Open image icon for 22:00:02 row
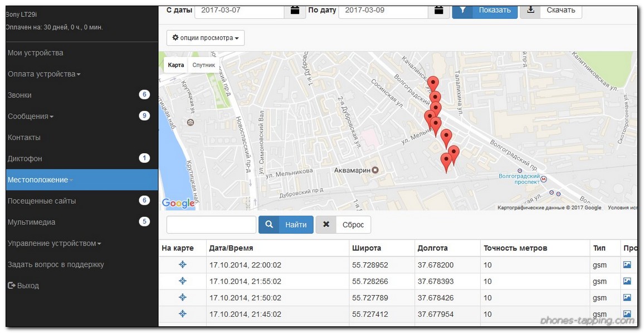 point(627,265)
